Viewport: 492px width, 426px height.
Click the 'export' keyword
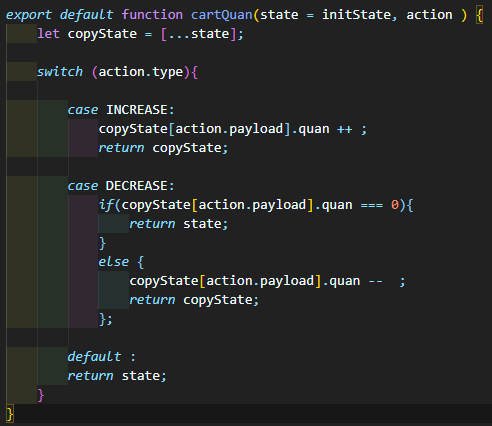pos(29,15)
